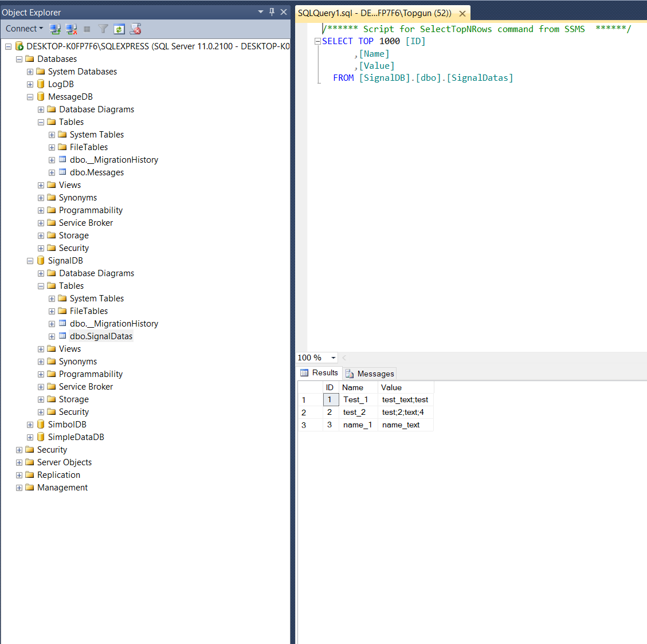Image resolution: width=647 pixels, height=644 pixels.
Task: Click the SimpleDataDB database icon
Action: point(41,437)
